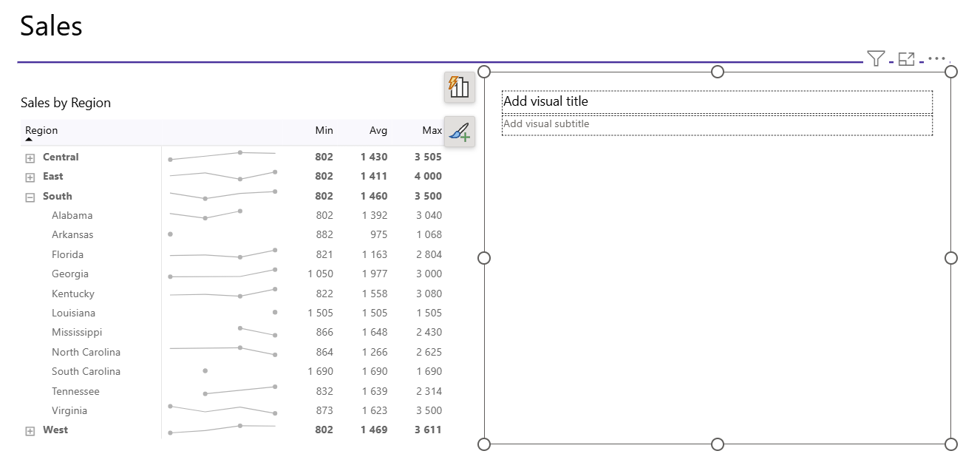The width and height of the screenshot is (980, 468).
Task: Click West's max value 3 611
Action: pyautogui.click(x=428, y=430)
